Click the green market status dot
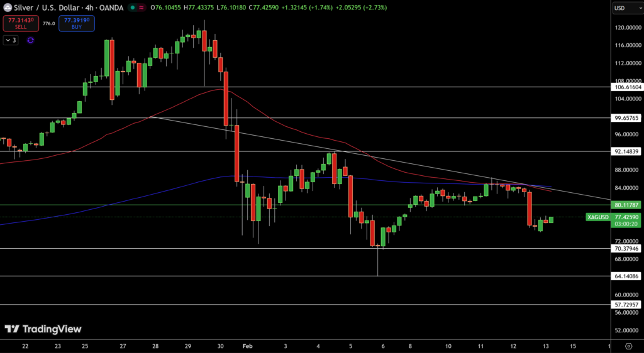The width and height of the screenshot is (644, 353). [132, 8]
